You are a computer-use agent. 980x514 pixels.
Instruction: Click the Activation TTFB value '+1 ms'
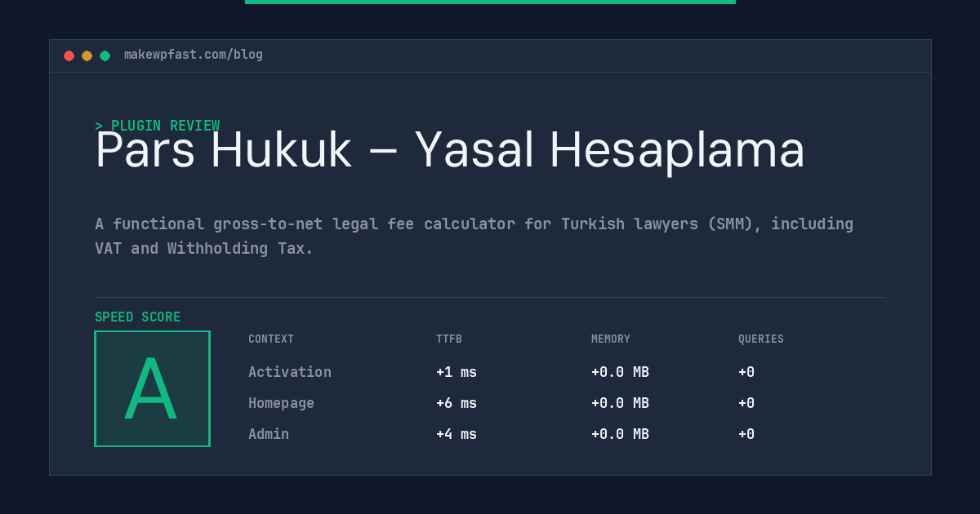tap(457, 372)
